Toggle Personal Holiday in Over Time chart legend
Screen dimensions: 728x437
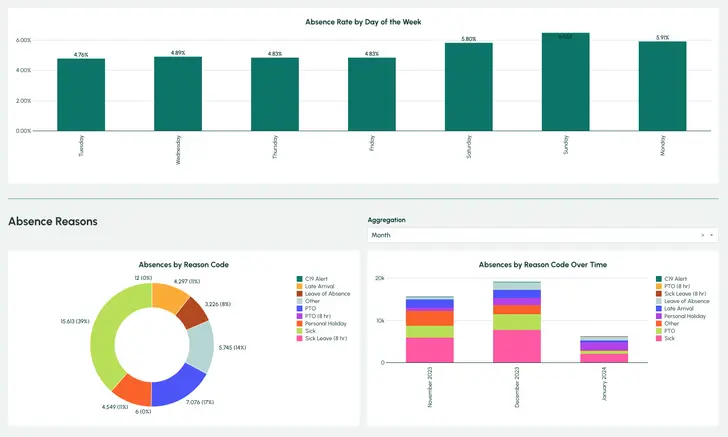pyautogui.click(x=681, y=316)
